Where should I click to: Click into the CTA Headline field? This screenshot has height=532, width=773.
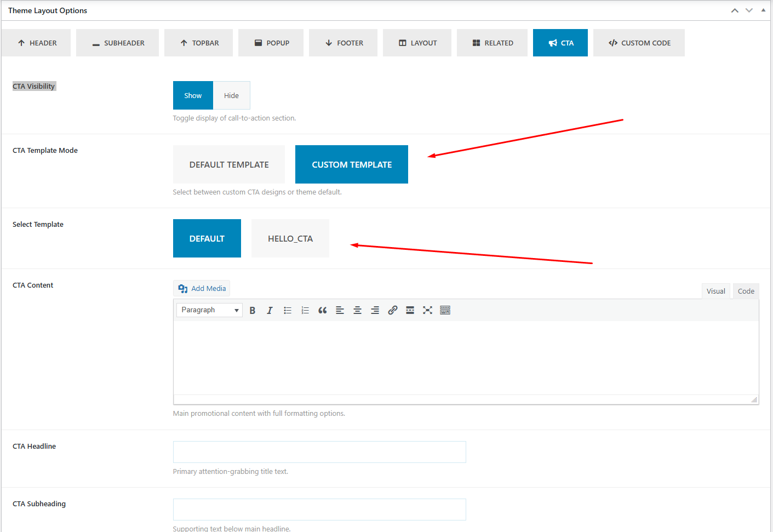click(319, 452)
